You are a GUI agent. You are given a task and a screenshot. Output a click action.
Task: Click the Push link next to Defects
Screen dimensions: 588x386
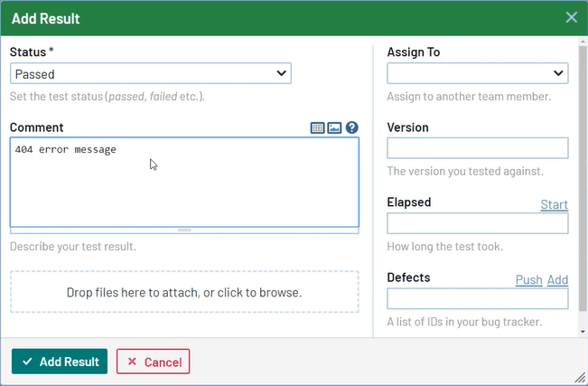[x=528, y=279]
